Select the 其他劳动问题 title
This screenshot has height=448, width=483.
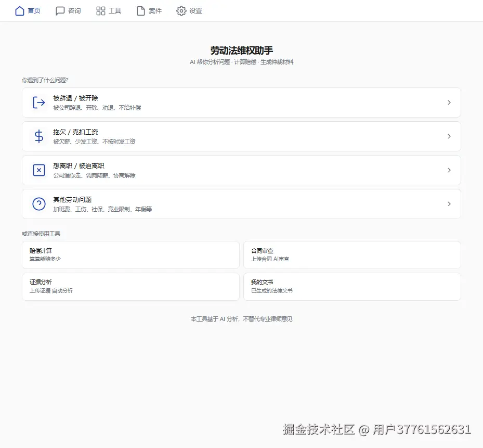click(x=72, y=199)
